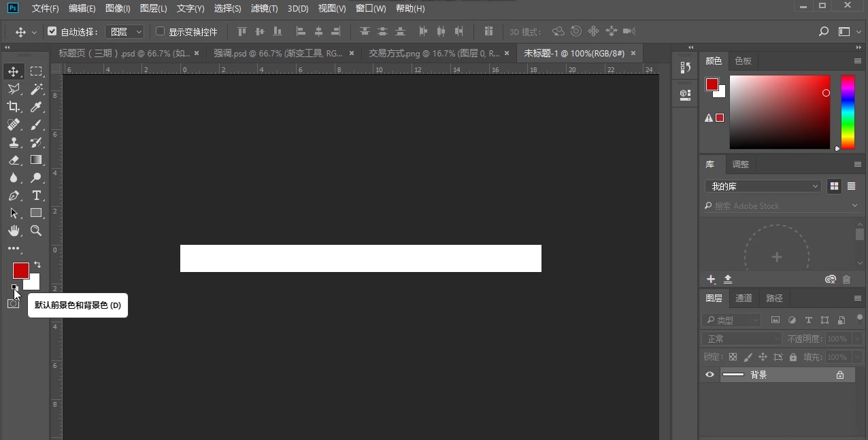Switch to the 路径 paths tab
The width and height of the screenshot is (868, 440).
coord(774,298)
